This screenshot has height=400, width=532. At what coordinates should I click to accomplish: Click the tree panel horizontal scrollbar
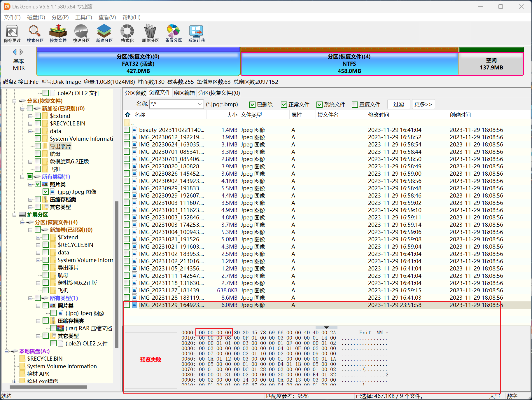tap(48, 387)
